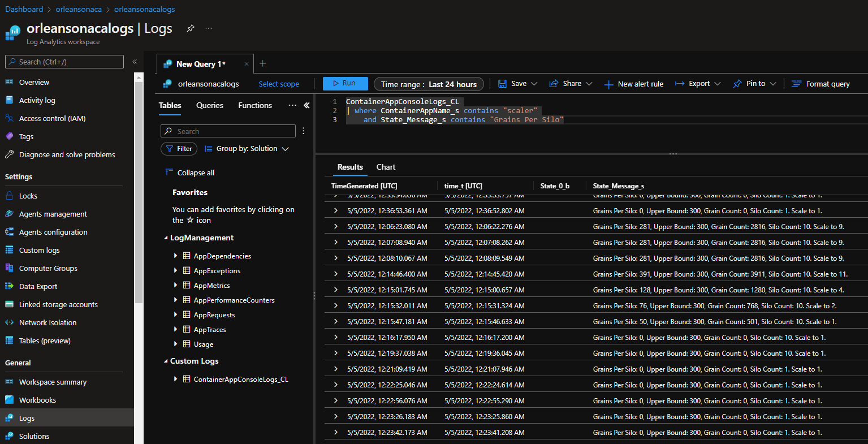868x444 pixels.
Task: Click the State_Message_s column header
Action: click(x=619, y=186)
